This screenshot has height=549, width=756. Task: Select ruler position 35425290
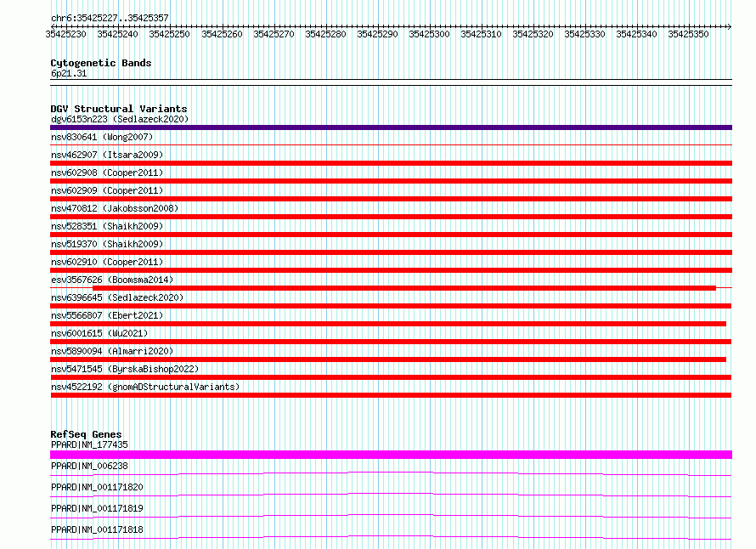(x=377, y=34)
